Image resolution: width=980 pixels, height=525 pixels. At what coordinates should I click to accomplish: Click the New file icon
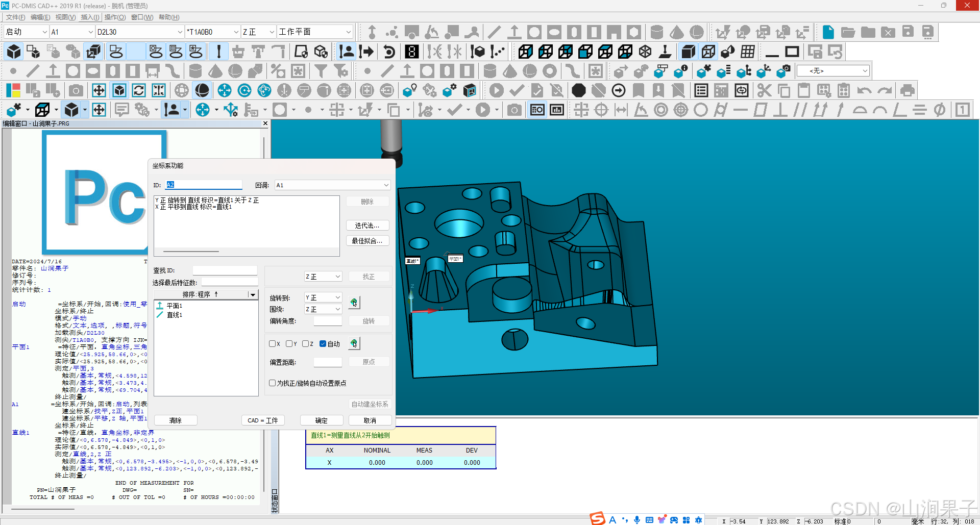coord(828,32)
